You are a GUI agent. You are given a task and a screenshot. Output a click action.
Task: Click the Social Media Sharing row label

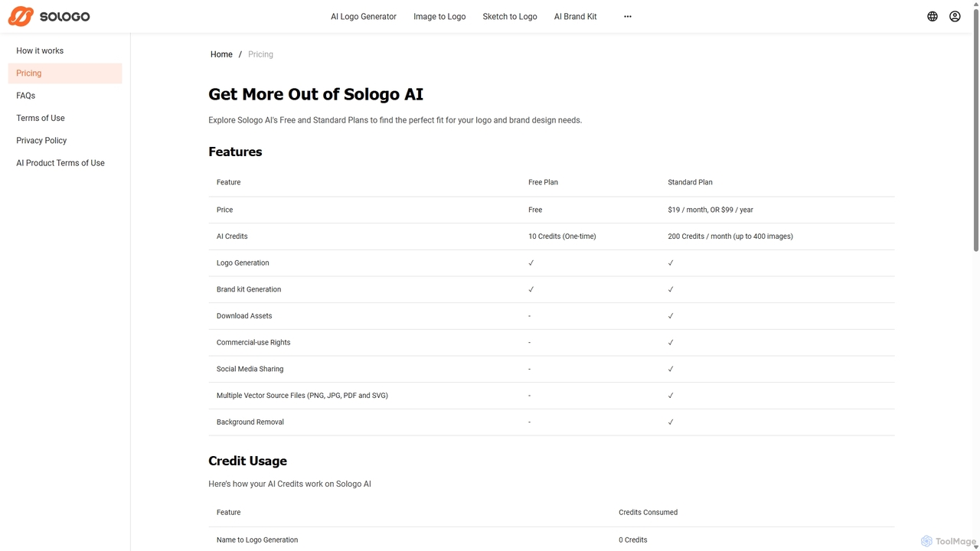click(x=250, y=369)
